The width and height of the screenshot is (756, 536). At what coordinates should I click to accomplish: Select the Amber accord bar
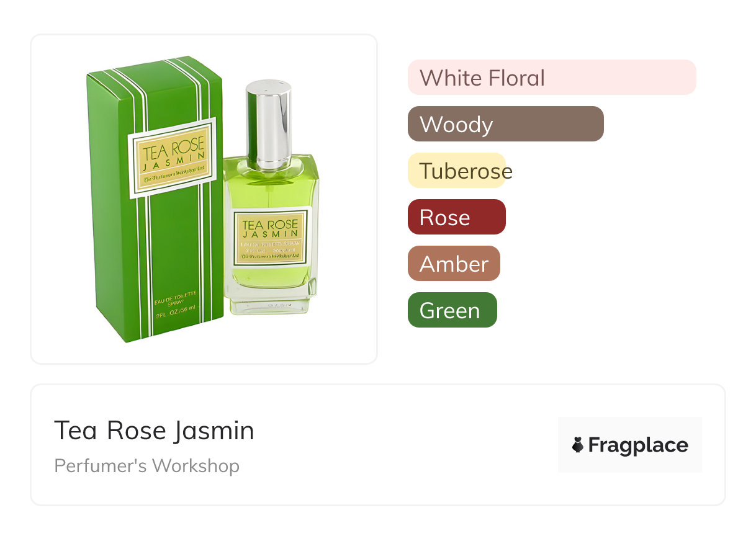point(454,264)
